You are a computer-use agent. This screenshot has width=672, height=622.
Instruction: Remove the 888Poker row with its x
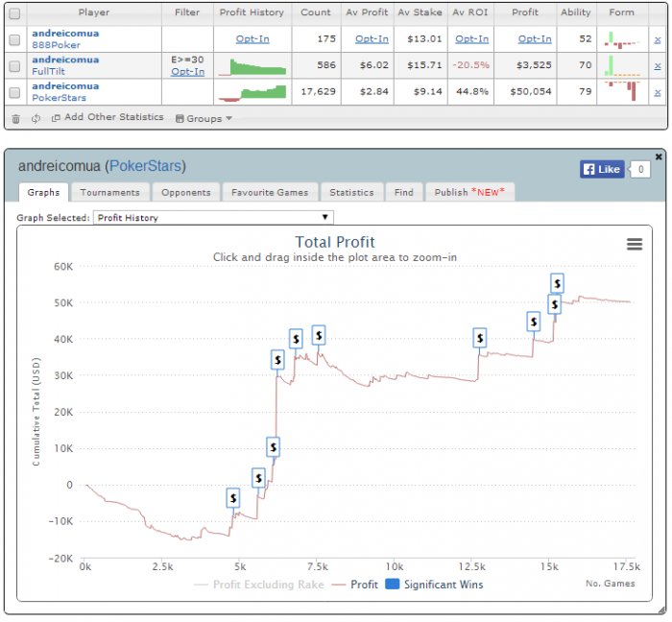click(657, 39)
